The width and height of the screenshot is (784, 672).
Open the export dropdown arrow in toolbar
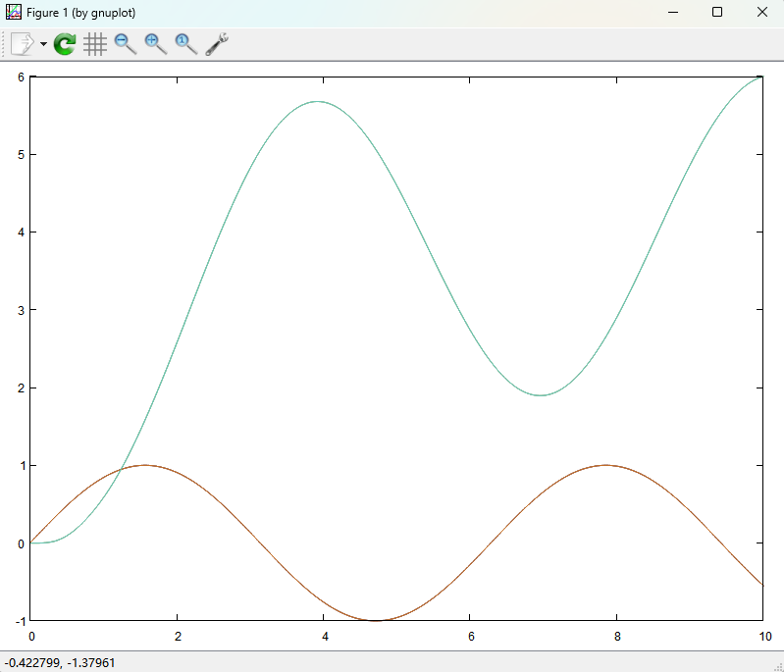tap(43, 45)
